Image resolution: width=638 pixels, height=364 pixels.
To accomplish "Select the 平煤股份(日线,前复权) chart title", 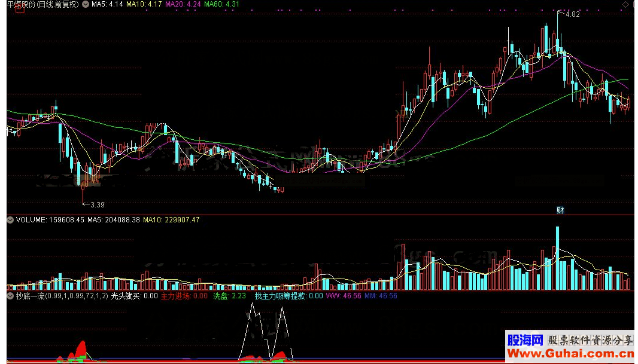I will [43, 4].
